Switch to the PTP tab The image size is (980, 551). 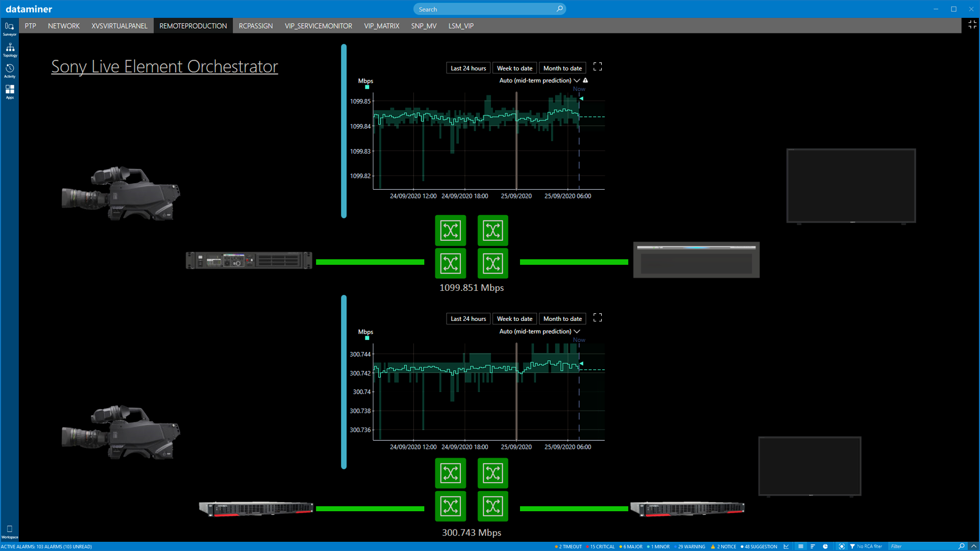(x=30, y=26)
